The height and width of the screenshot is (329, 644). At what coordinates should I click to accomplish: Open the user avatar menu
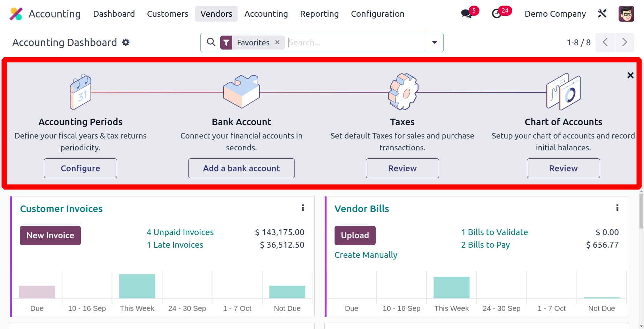tap(626, 14)
